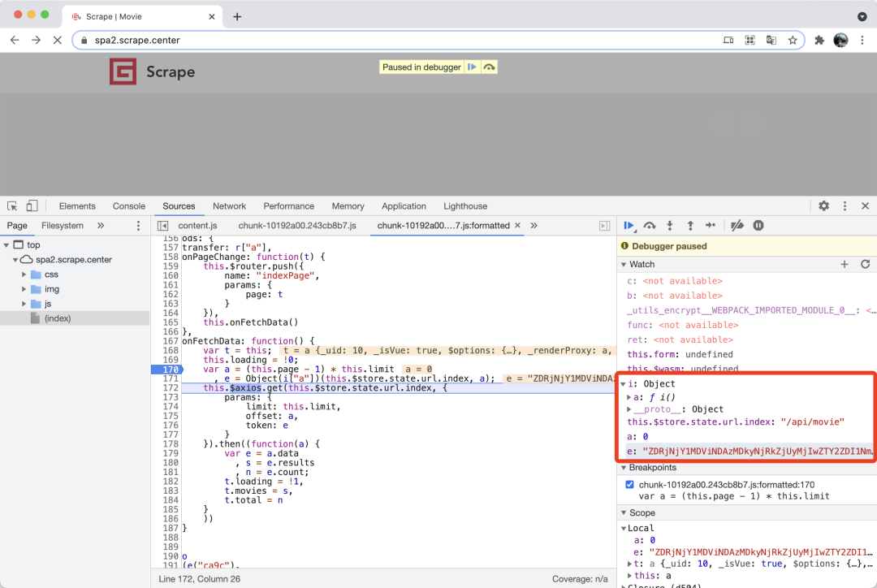
Task: Open the Performance tab
Action: tap(288, 206)
